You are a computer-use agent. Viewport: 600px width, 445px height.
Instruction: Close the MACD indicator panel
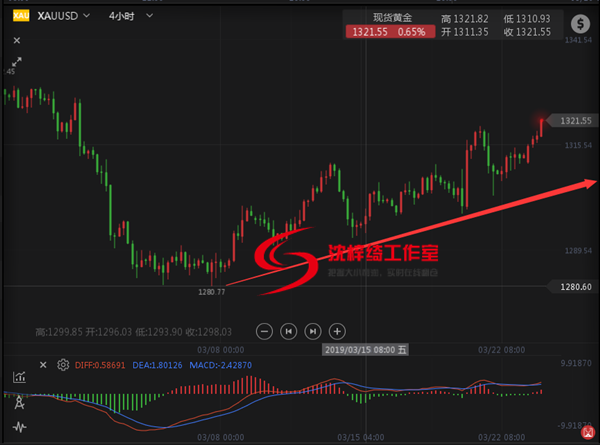pos(42,366)
